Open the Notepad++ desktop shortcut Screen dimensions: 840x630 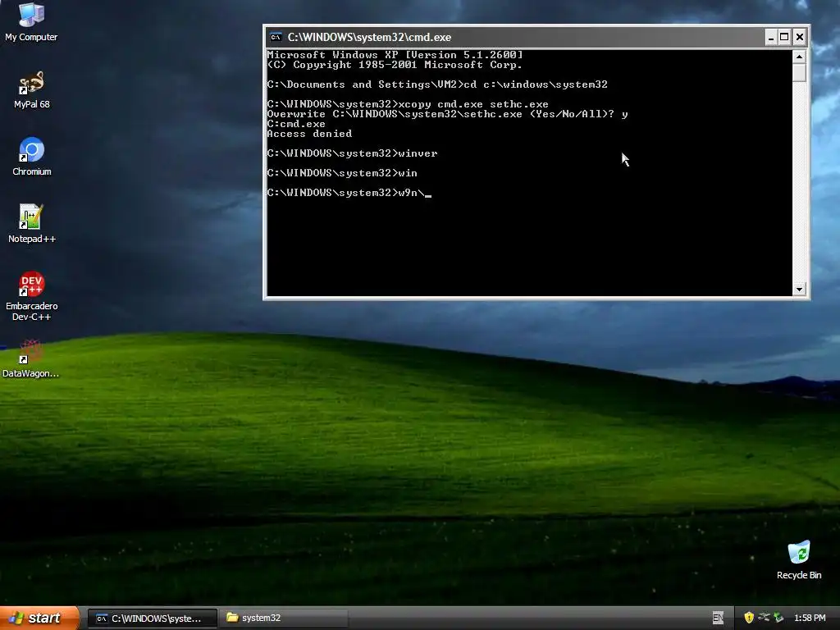(32, 224)
